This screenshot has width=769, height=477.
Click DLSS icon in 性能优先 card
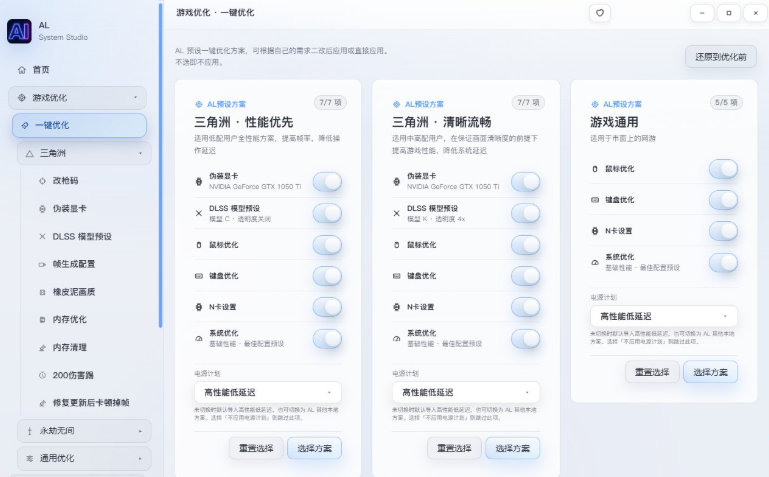(199, 213)
